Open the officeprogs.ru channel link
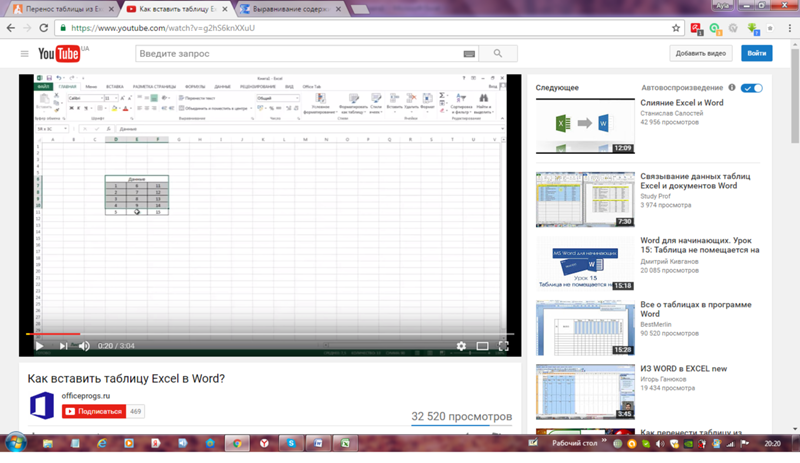Viewport: 800px width, 463px height. point(86,396)
